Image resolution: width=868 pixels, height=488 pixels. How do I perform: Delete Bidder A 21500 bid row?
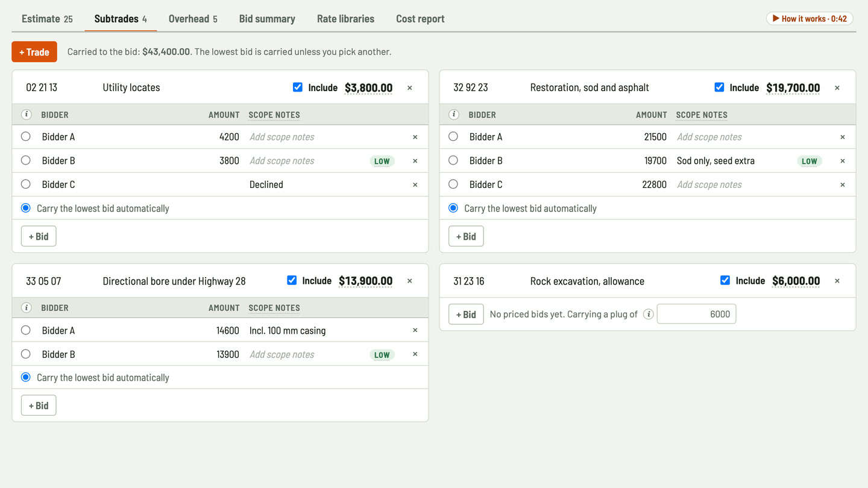click(843, 137)
